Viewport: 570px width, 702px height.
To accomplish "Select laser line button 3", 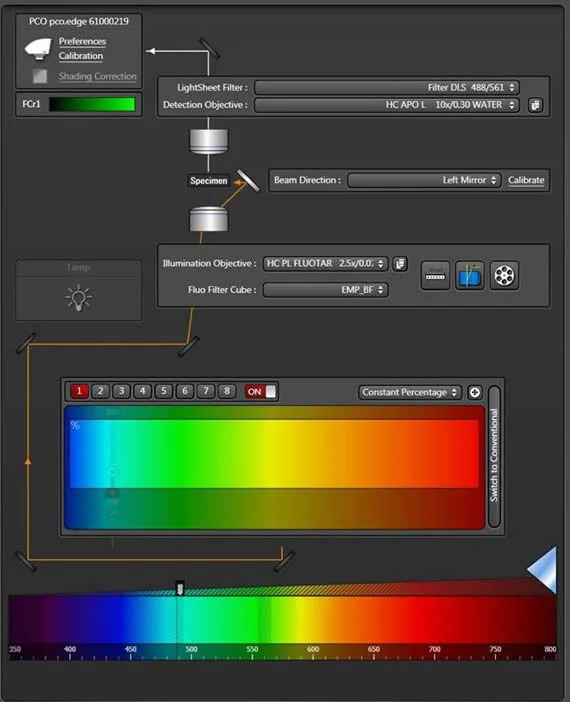I will (121, 391).
